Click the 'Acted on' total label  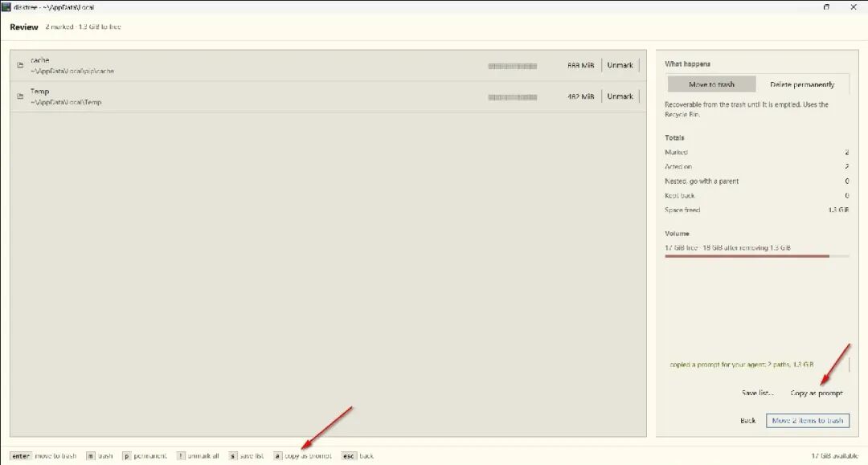[x=678, y=166]
